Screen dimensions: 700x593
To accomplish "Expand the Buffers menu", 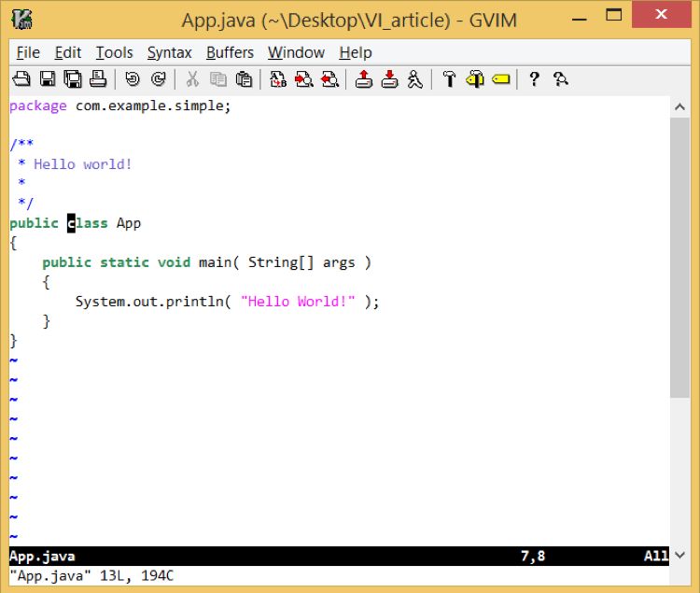I will (230, 52).
